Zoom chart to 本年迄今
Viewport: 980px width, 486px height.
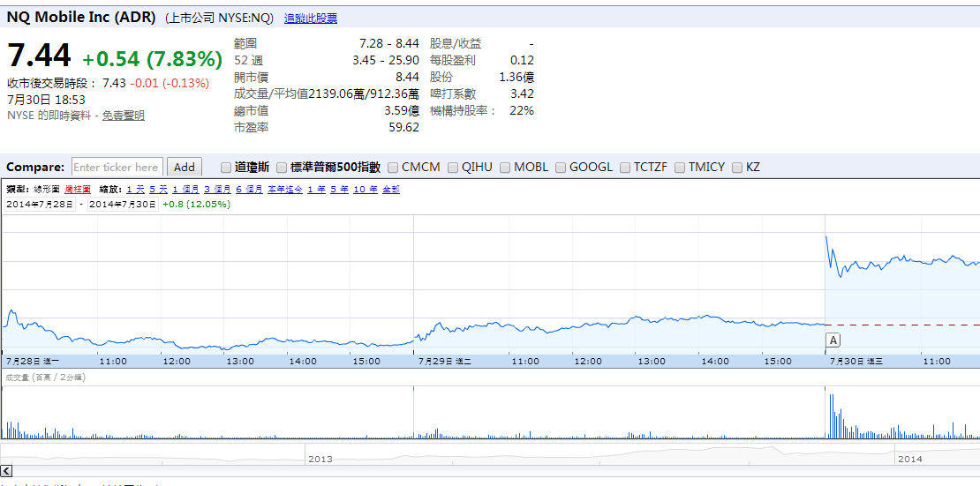coord(285,190)
